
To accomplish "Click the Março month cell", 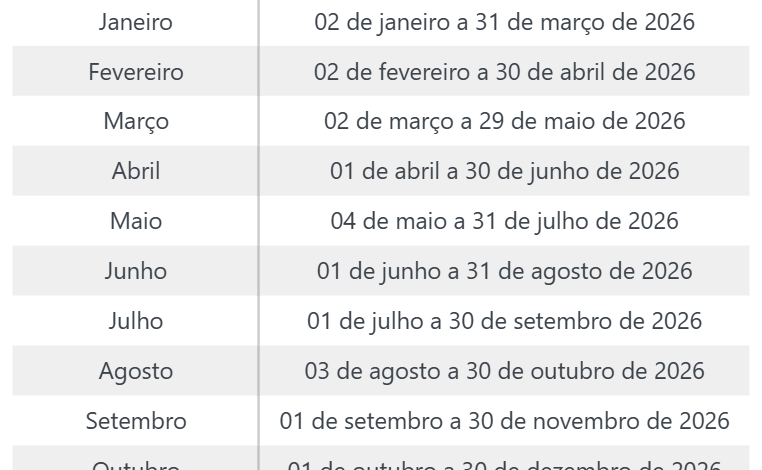I will click(135, 122).
